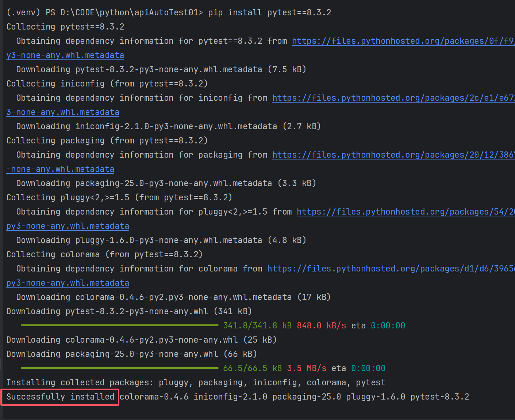Click 'pytest-8.3.2' in the installed list
The width and height of the screenshot is (515, 420).
pos(439,397)
